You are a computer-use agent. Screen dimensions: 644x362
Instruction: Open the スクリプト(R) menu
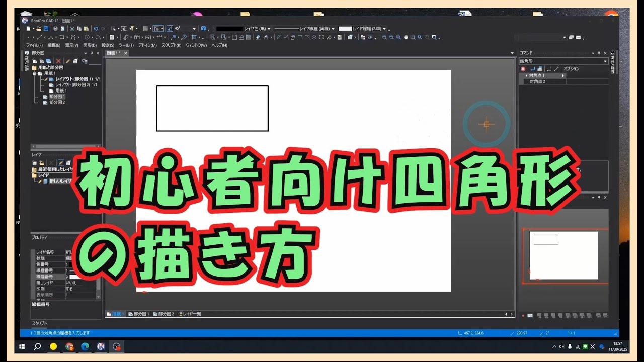(x=172, y=45)
